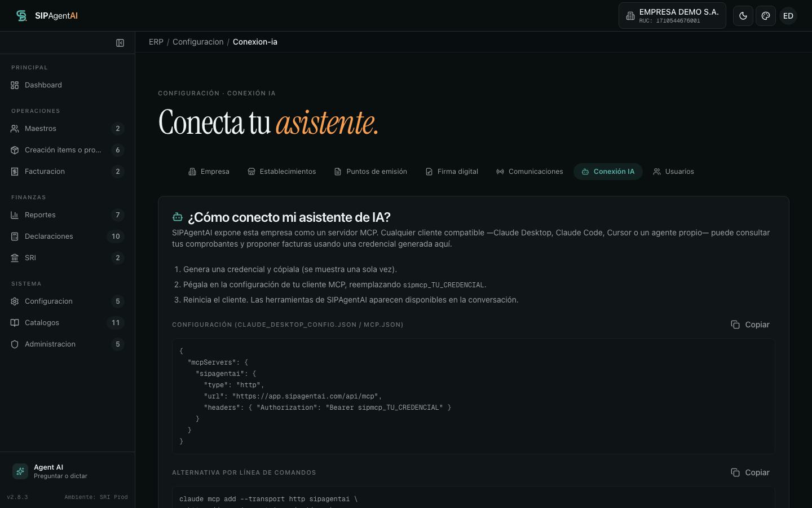This screenshot has height=508, width=812.
Task: Expand Declaraciones badge showing 10
Action: coord(116,237)
